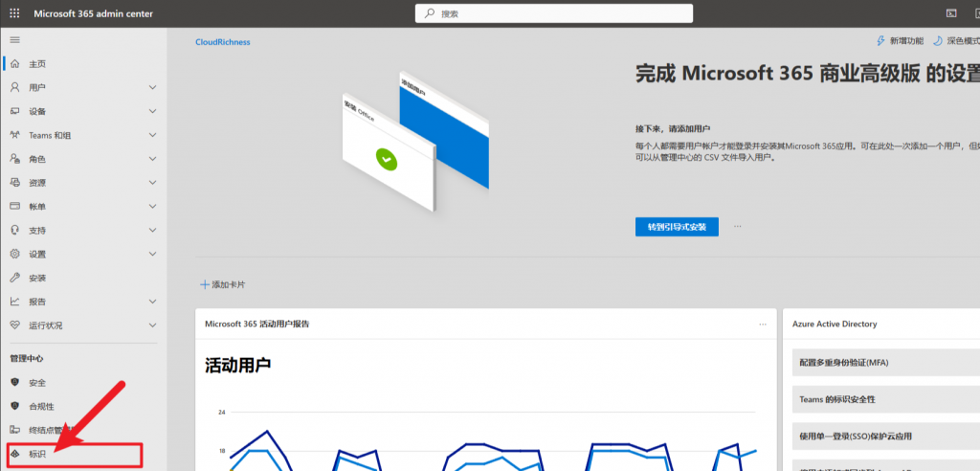Open 新增功能 what's new link
980x471 pixels.
click(901, 41)
